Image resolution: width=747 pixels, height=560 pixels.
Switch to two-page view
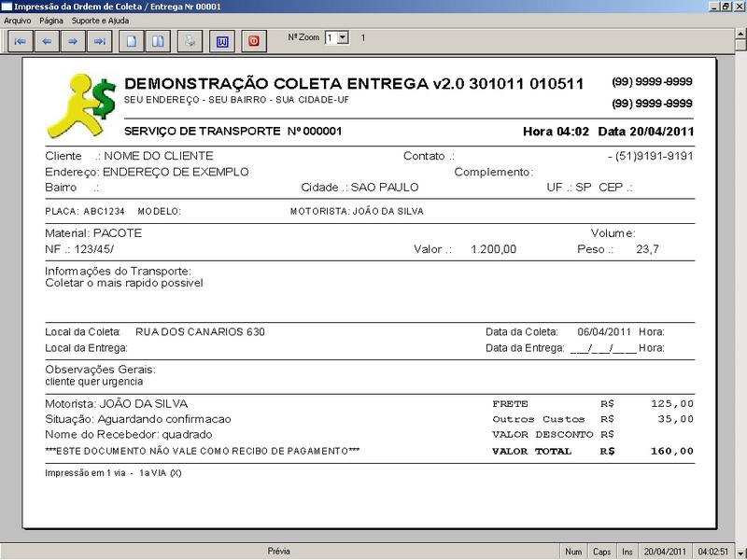pyautogui.click(x=159, y=41)
